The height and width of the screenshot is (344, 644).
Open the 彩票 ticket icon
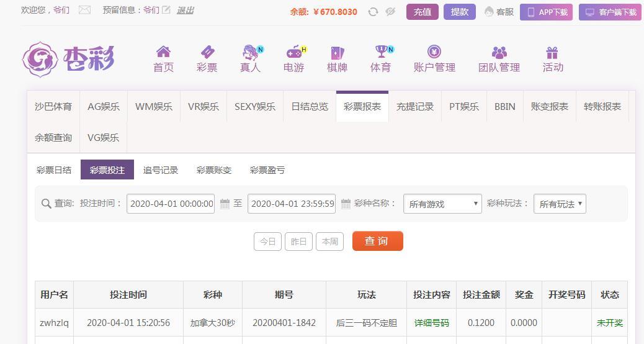(x=207, y=52)
